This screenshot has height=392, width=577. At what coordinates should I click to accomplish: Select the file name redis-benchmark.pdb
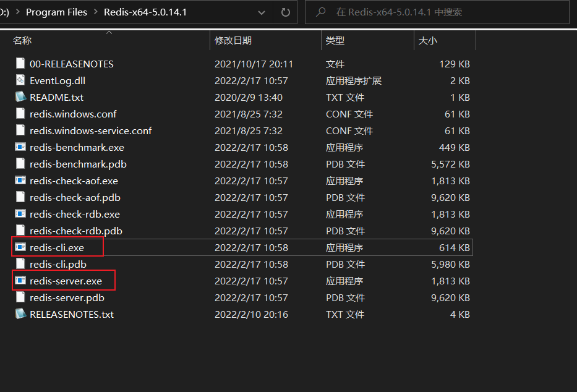tap(78, 164)
